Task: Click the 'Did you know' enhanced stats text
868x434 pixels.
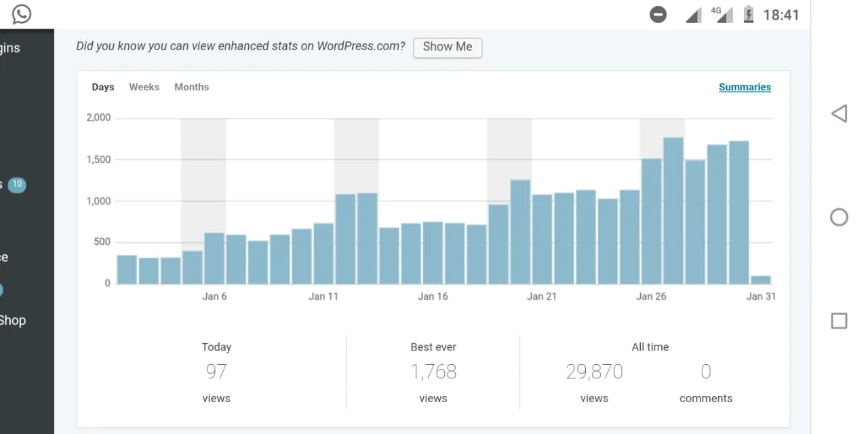Action: click(241, 46)
